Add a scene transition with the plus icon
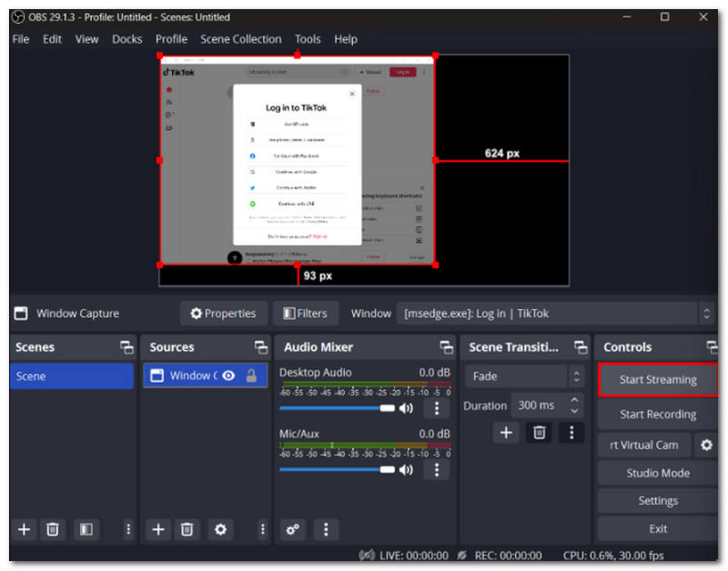 pos(506,433)
